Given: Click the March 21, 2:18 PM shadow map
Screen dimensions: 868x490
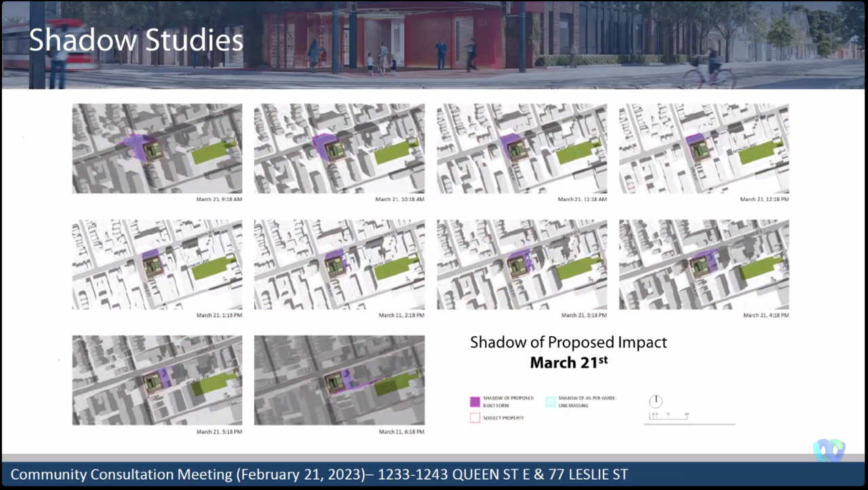Looking at the screenshot, I should tap(339, 264).
